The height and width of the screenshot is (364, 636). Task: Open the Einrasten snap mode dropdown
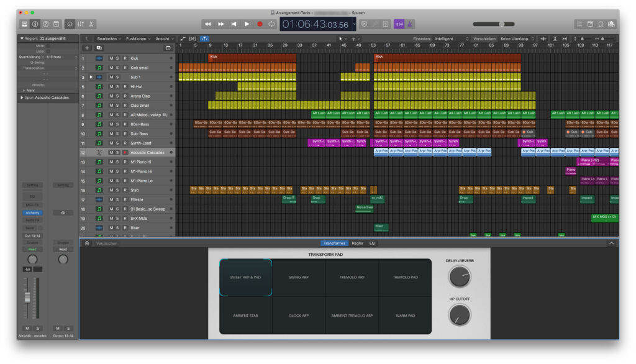[452, 39]
